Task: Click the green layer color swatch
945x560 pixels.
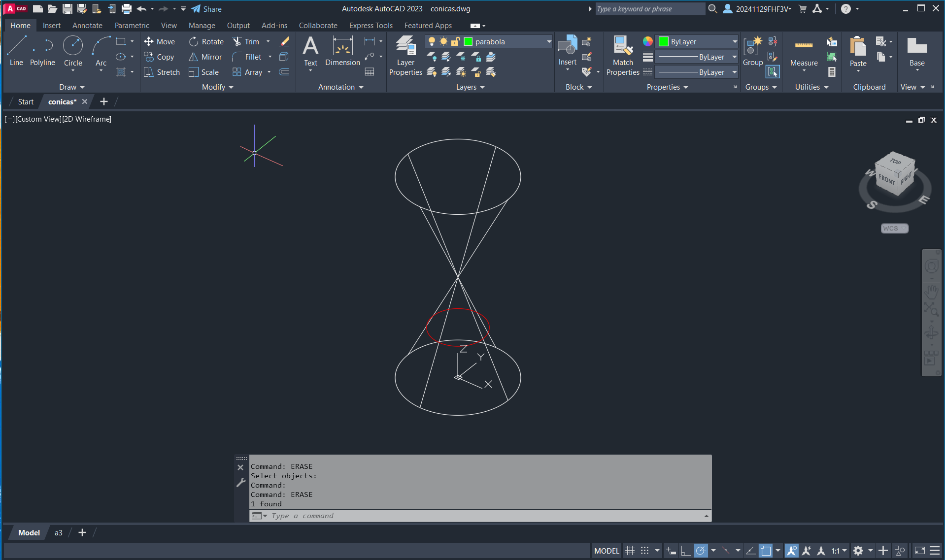Action: point(468,42)
